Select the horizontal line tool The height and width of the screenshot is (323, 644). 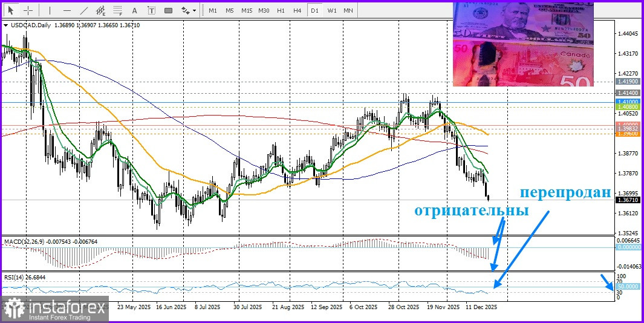coord(67,10)
